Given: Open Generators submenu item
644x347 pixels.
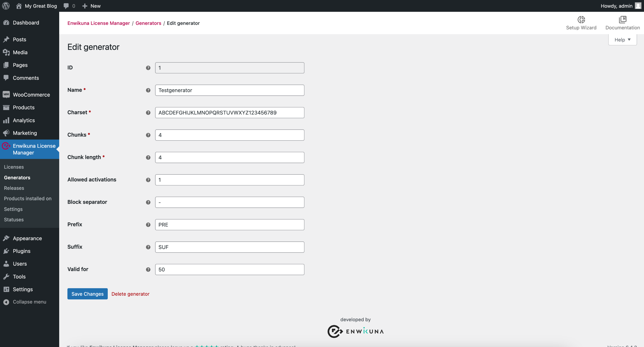Looking at the screenshot, I should coord(17,177).
